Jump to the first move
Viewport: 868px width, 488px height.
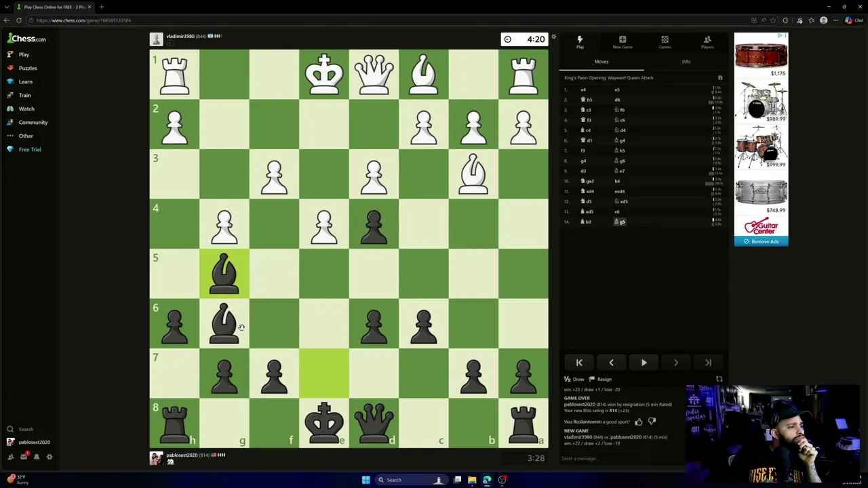(579, 363)
